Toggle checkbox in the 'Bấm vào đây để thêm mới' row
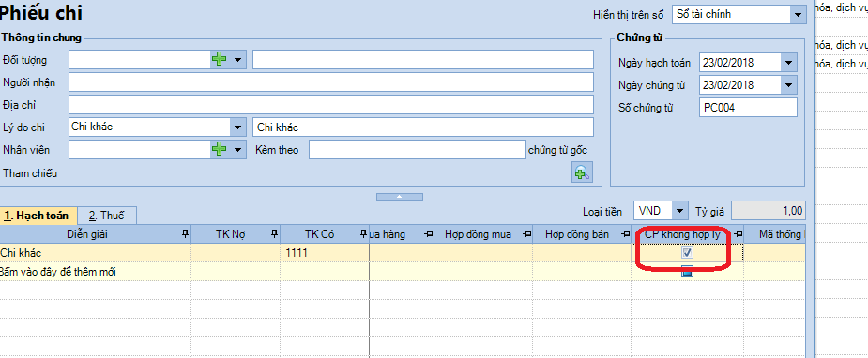 tap(688, 271)
